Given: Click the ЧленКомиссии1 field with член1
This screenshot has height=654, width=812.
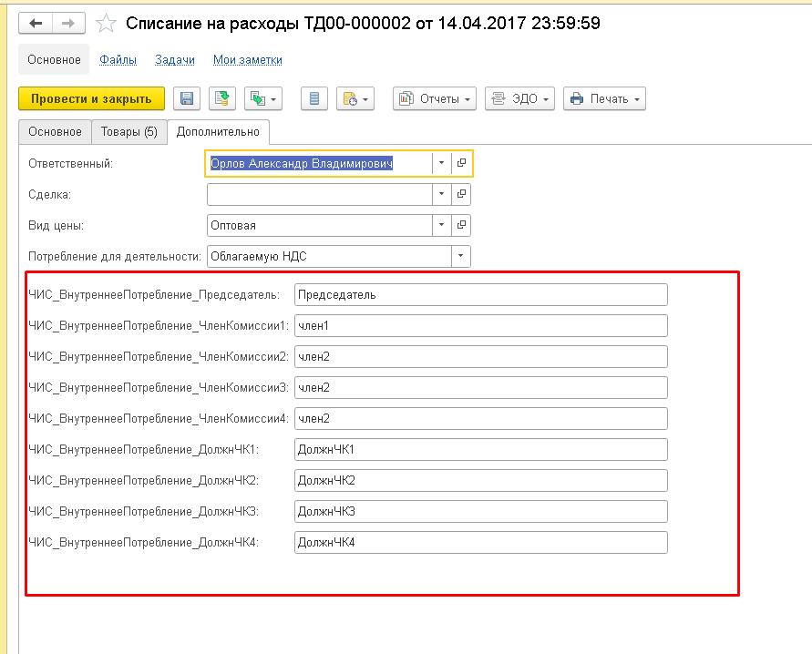Looking at the screenshot, I should coord(481,325).
